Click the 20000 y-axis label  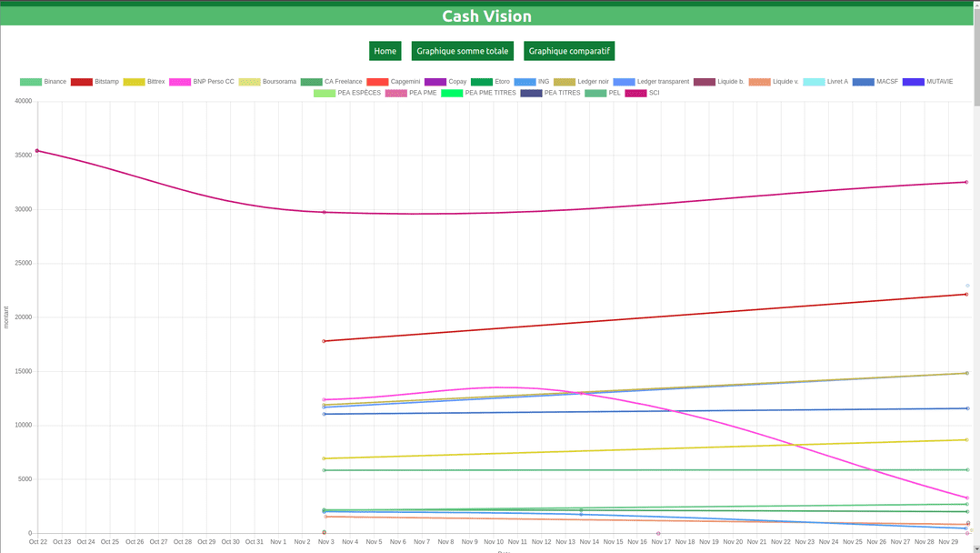tap(24, 317)
